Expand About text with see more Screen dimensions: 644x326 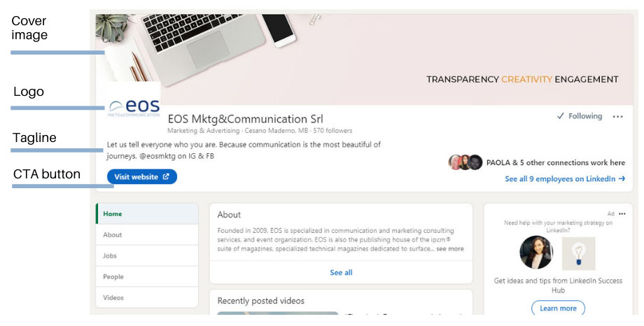pyautogui.click(x=449, y=249)
